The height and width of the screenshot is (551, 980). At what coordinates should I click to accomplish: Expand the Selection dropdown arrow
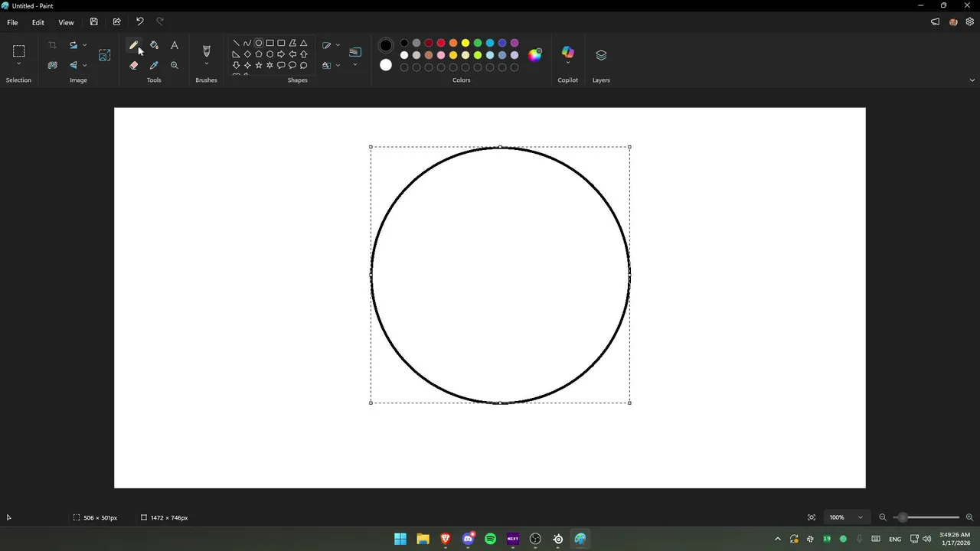[19, 64]
